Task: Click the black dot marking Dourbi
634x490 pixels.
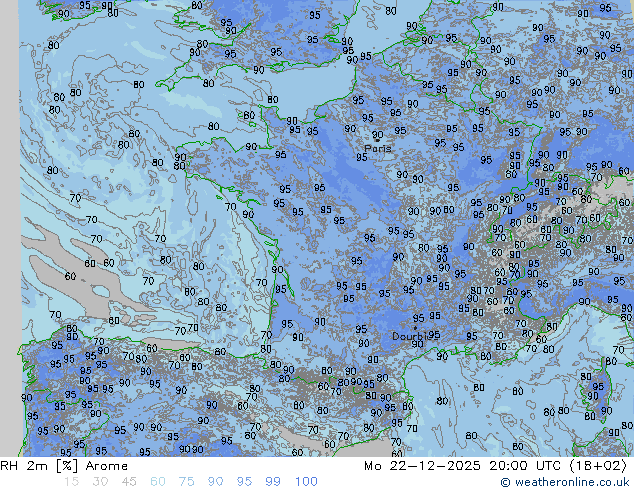Action: tap(415, 328)
